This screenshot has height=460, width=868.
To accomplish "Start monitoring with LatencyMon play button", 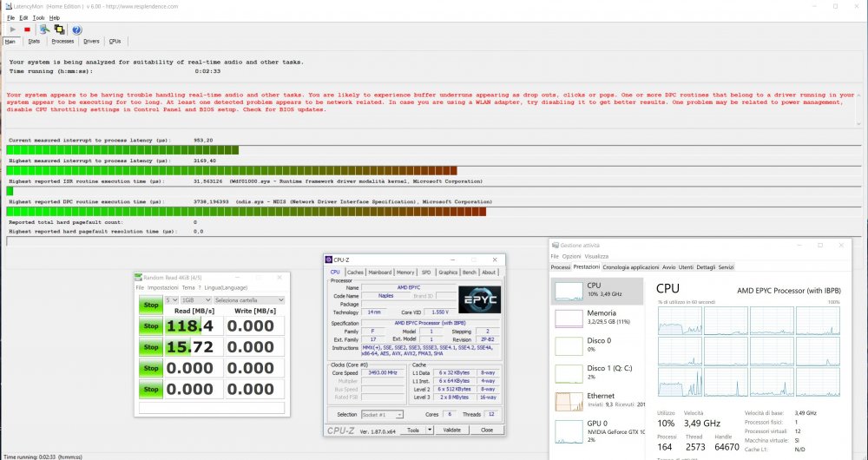I will tap(13, 30).
